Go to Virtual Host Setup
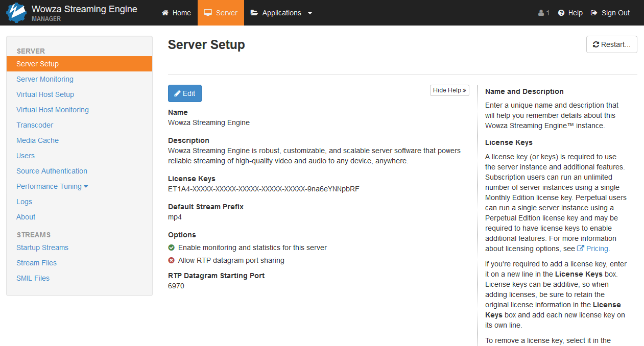Viewport: 644px width, 346px height. [45, 94]
